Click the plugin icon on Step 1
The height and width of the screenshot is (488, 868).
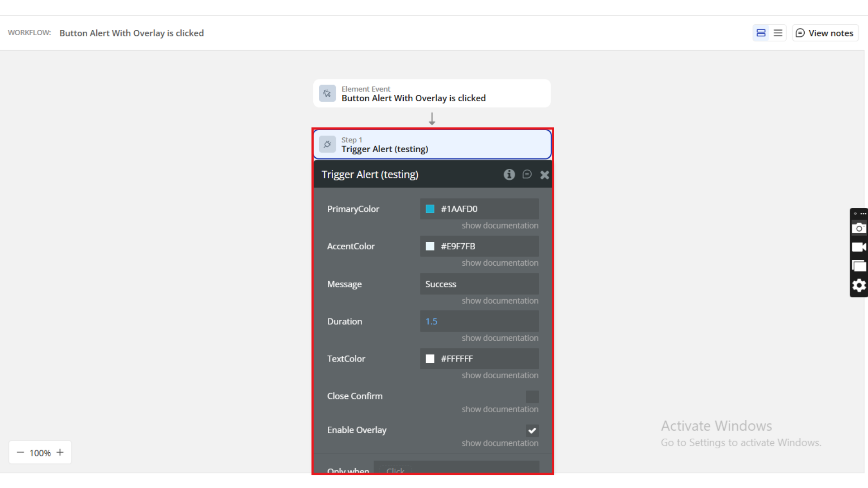(x=327, y=145)
